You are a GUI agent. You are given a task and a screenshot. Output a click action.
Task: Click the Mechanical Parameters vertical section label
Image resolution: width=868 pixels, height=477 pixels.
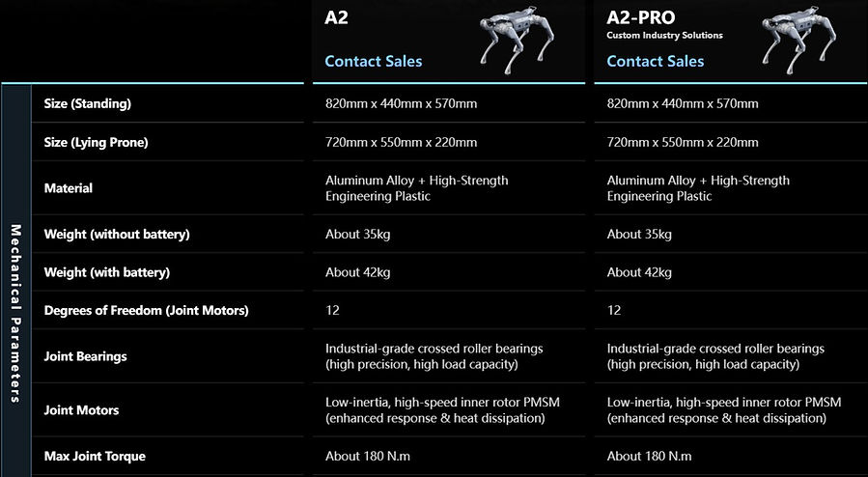[15, 313]
